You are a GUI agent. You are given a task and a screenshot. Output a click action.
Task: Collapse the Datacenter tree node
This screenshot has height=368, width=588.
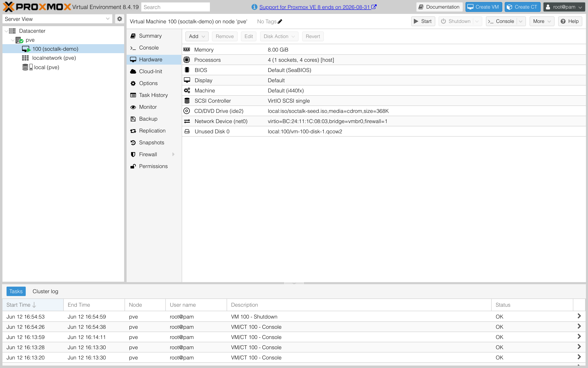[x=6, y=31]
